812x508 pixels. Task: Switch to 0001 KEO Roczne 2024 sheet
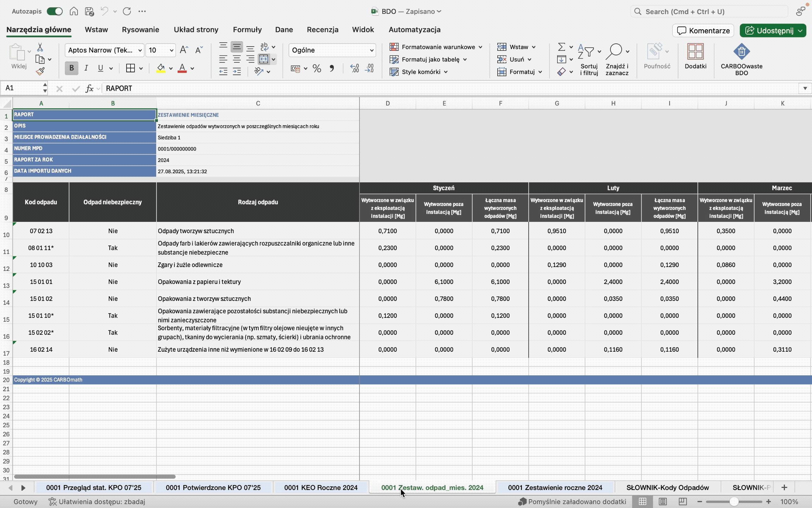(x=320, y=488)
